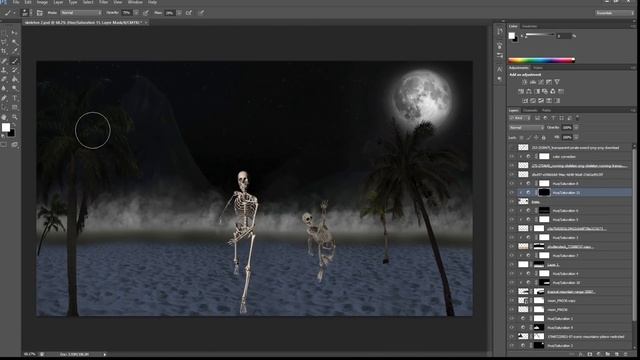Screen dimensions: 640x360
Task: Select the Hue/Saturation 11 layer mask thumbnail
Action: point(544,192)
